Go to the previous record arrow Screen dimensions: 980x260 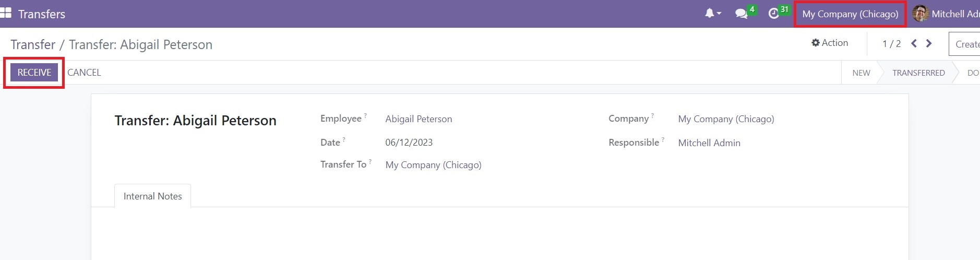coord(914,43)
